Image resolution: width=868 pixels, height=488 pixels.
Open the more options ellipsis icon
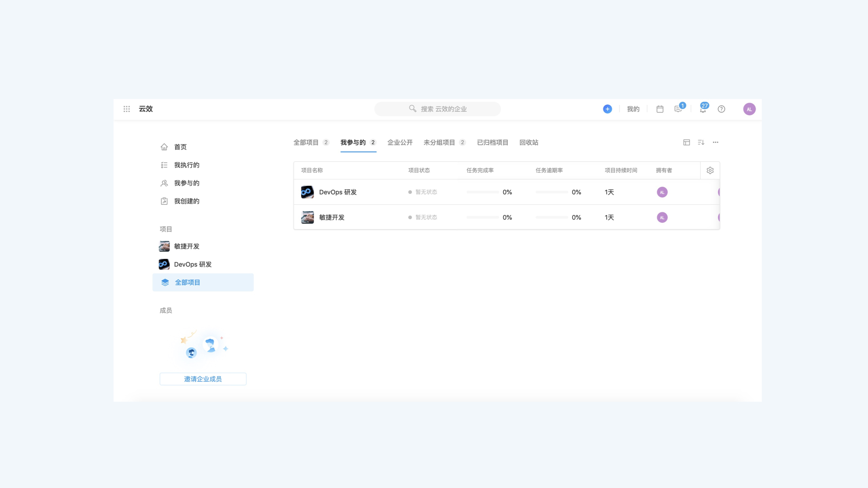click(715, 142)
